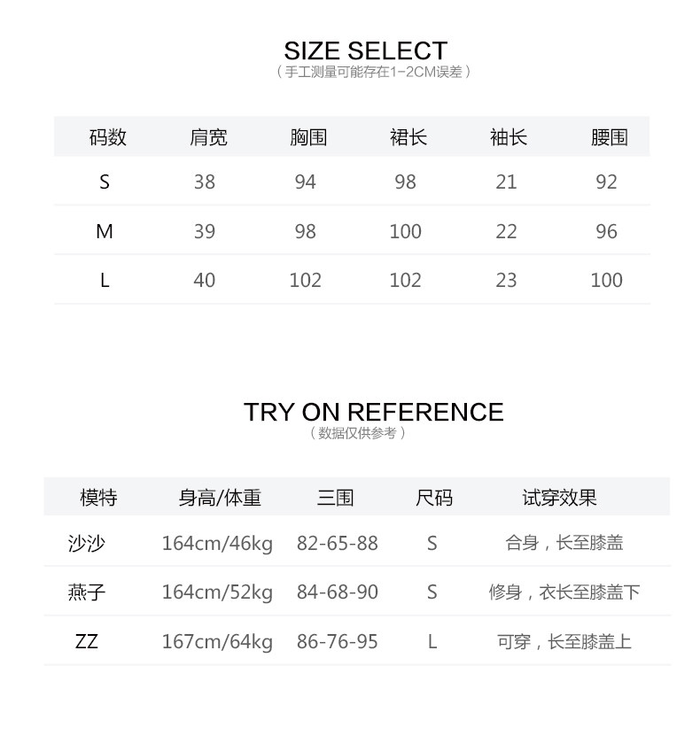Click the 裙长 column header

pyautogui.click(x=408, y=137)
